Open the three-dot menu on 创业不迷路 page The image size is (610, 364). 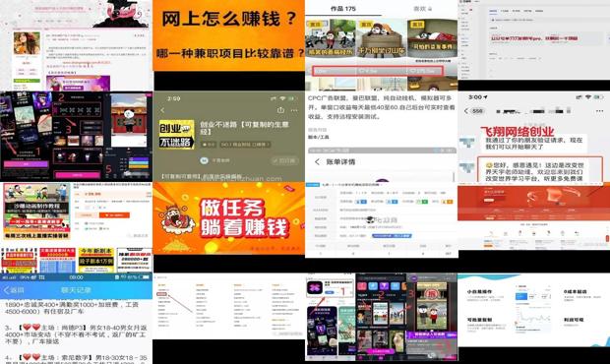(x=294, y=110)
